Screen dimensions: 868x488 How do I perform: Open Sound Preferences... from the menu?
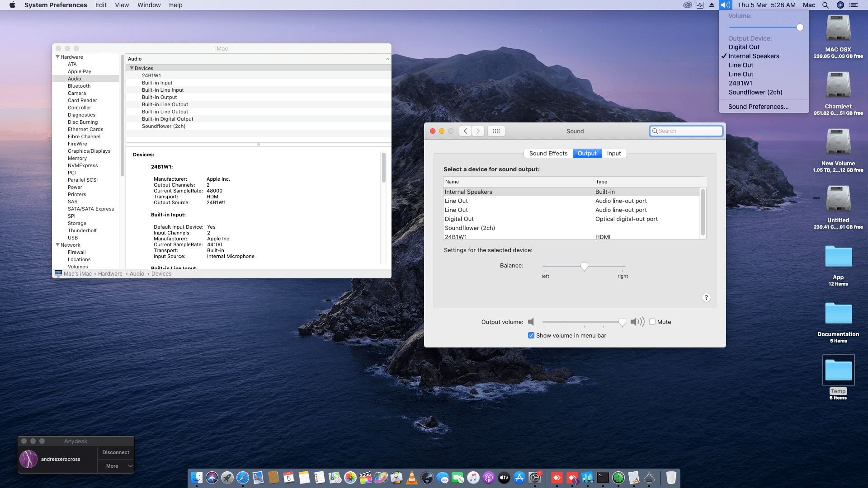pyautogui.click(x=758, y=107)
